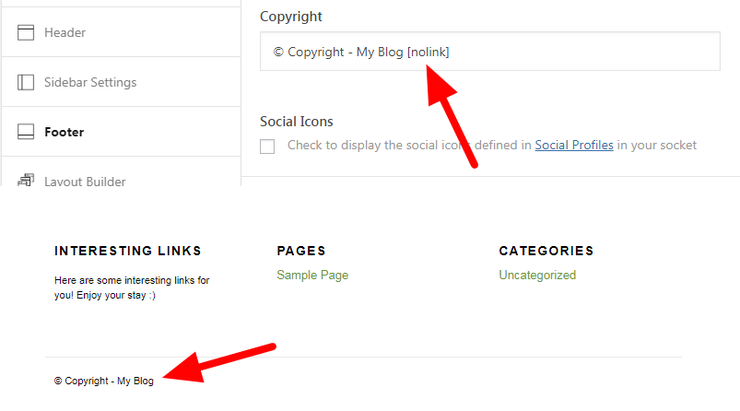Viewport: 740px width, 411px height.
Task: Click the Social Icons section label
Action: [296, 121]
